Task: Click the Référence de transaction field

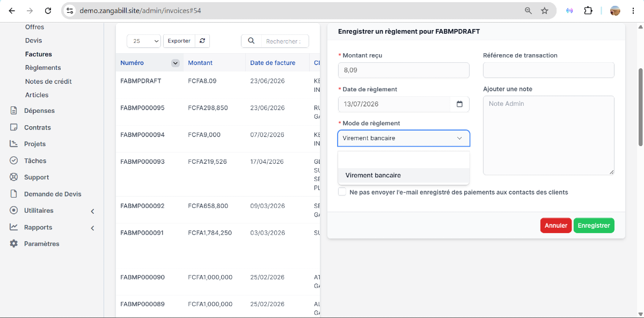Action: click(x=548, y=70)
